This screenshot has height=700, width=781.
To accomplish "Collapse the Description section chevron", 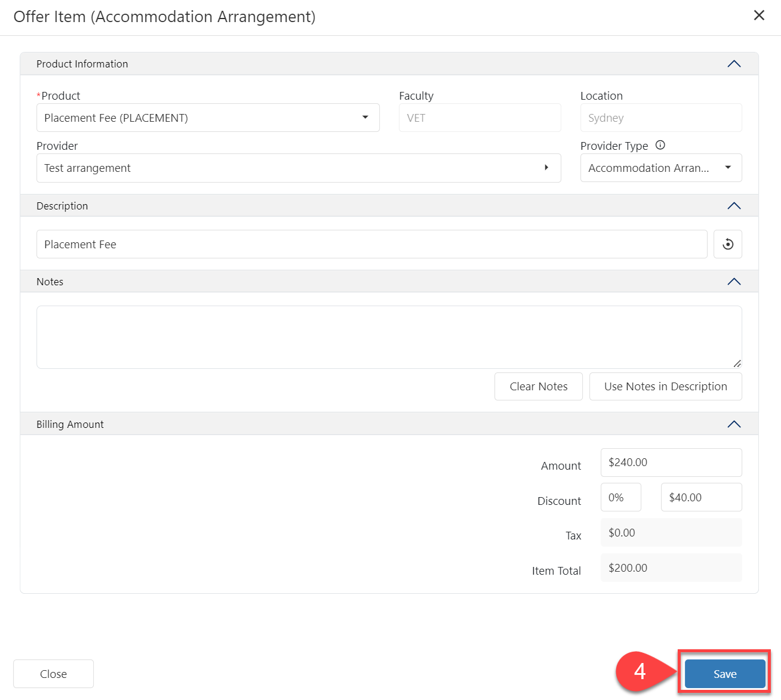I will [x=734, y=206].
